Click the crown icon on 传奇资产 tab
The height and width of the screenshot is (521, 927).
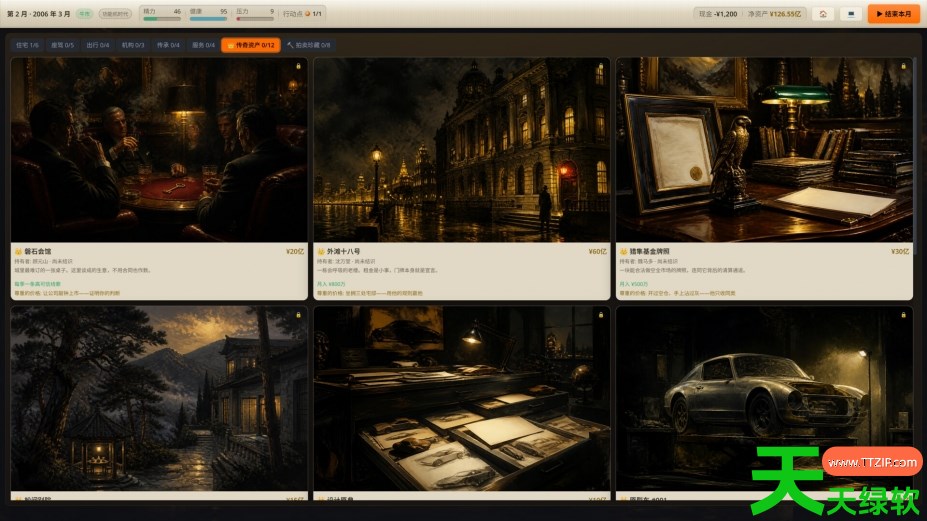[231, 45]
